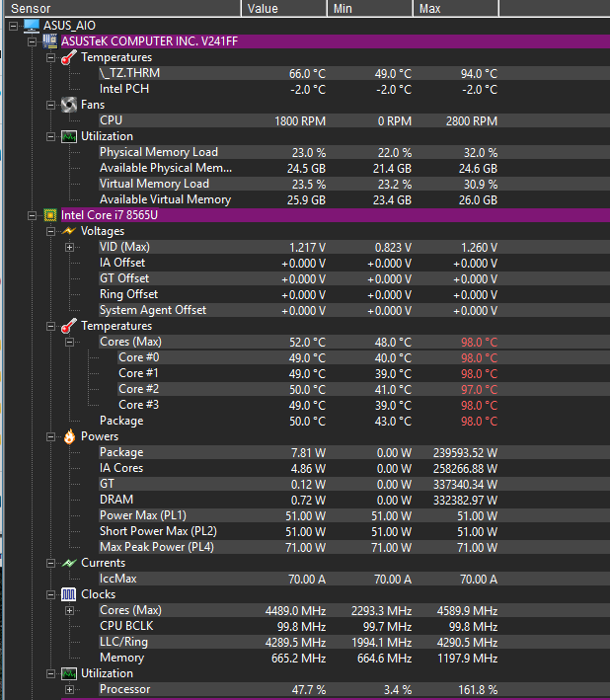The width and height of the screenshot is (610, 700).
Task: Collapse the Cores (Max) temperature group
Action: [x=69, y=342]
